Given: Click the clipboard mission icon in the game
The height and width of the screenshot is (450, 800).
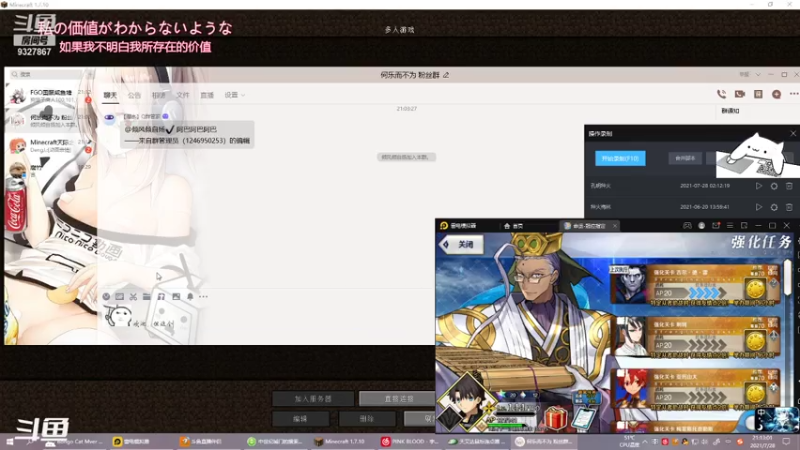Looking at the screenshot, I should pos(583,419).
